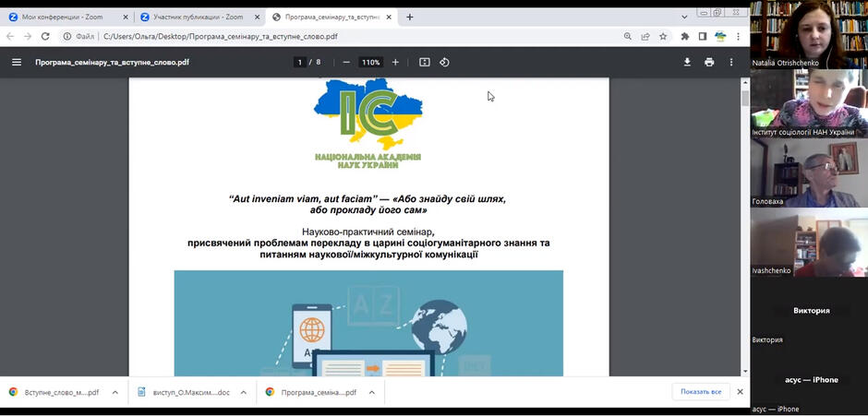The image size is (868, 416).
Task: Switch to Участник публикации - Zoom tab
Action: [199, 18]
